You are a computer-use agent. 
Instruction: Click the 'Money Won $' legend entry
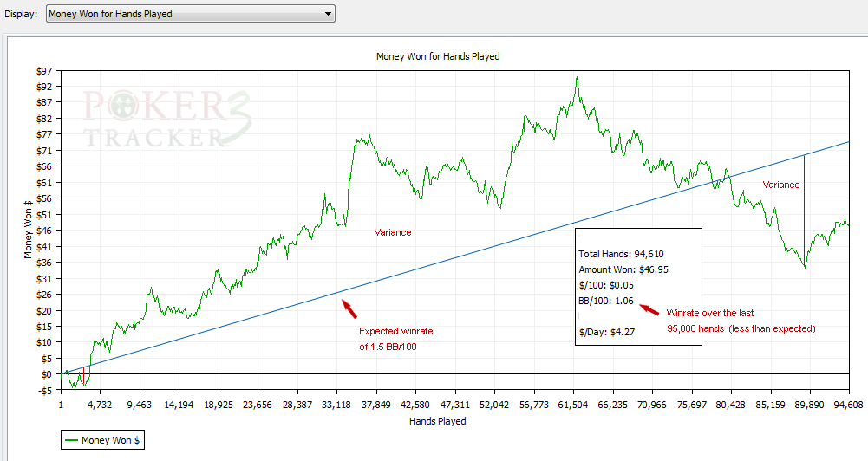click(102, 440)
